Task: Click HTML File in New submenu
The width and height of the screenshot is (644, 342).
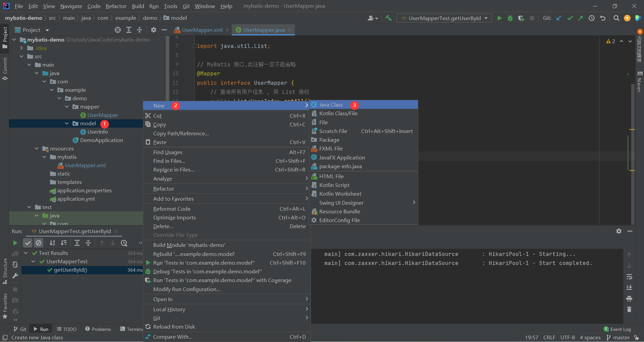Action: coord(364,176)
